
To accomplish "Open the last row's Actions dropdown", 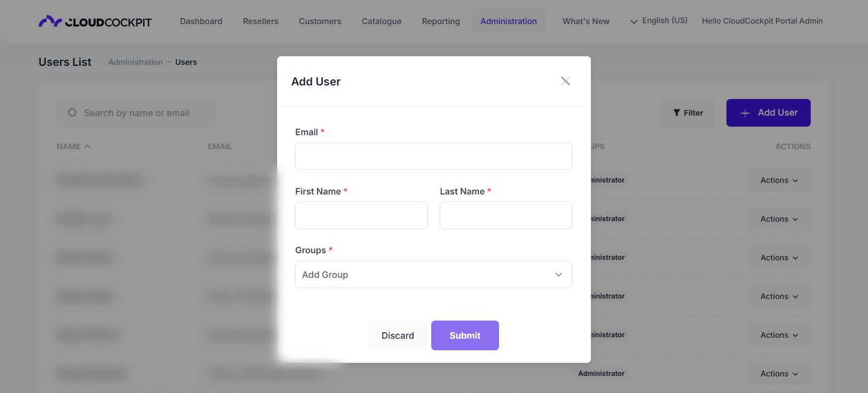I will (x=780, y=373).
